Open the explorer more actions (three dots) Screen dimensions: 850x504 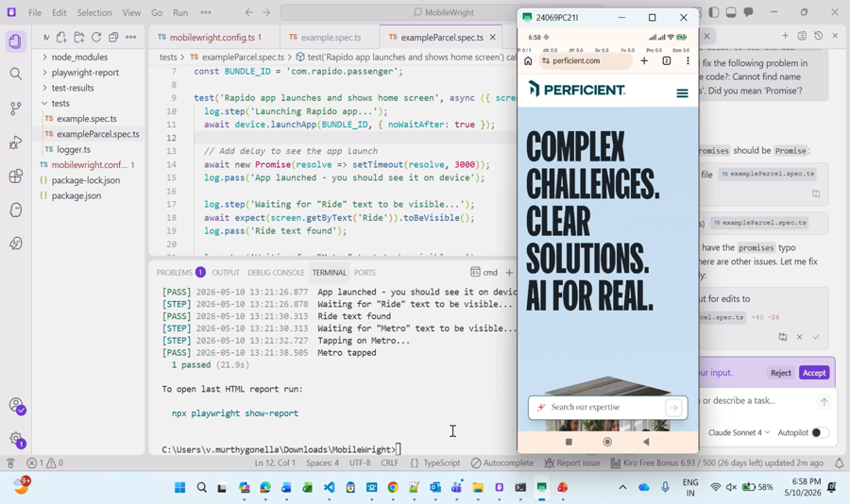pos(130,37)
